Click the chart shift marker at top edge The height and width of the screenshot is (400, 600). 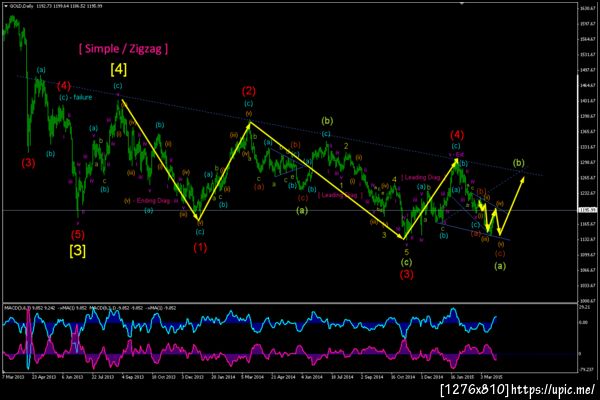point(462,3)
